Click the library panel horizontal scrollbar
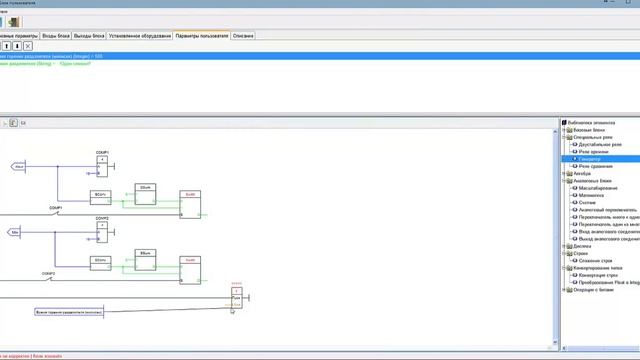Screen dimensions: 640x360 (x=601, y=348)
